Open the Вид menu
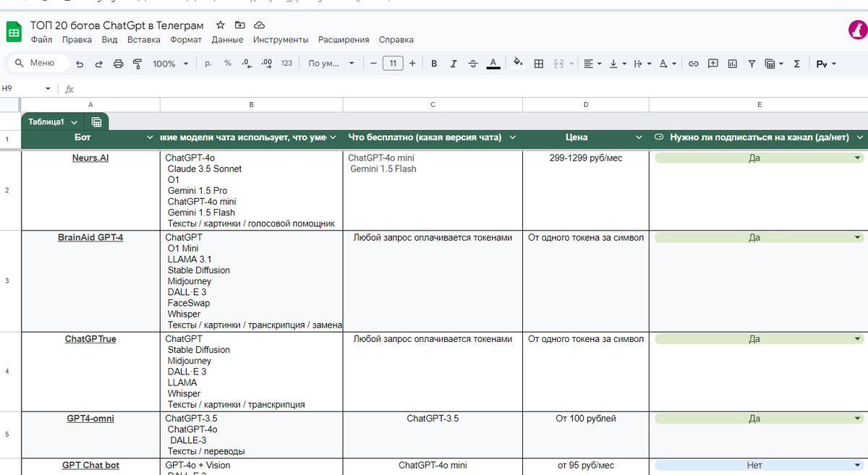Screen dimensions: 868x475 coord(110,40)
